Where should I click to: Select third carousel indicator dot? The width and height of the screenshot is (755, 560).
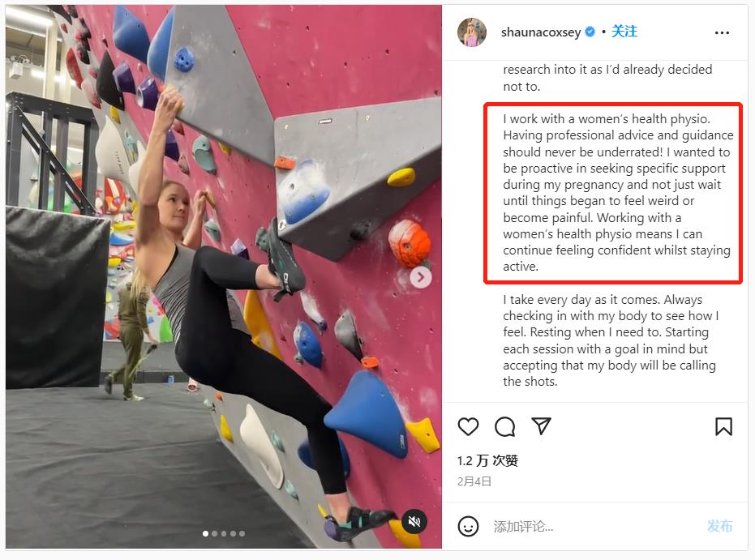pyautogui.click(x=224, y=533)
